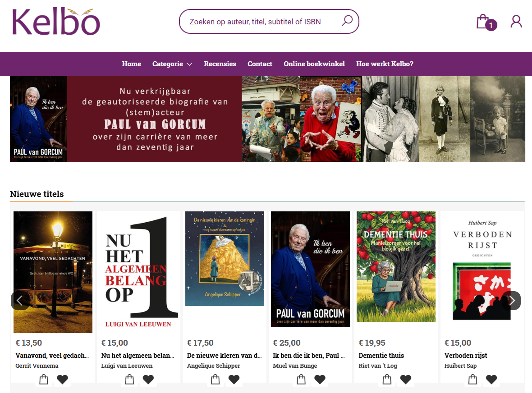Open the Verboden rijst title link
This screenshot has width=532, height=393.
pos(465,355)
